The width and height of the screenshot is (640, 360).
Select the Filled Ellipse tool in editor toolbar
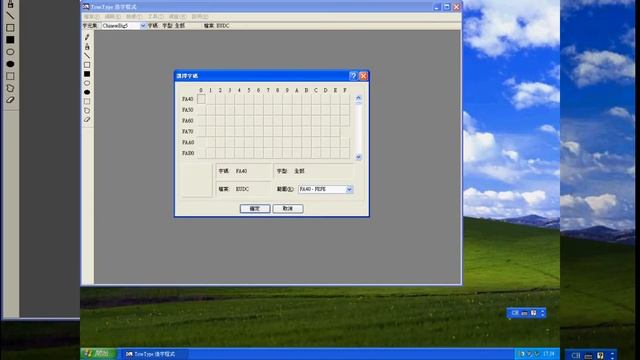87,92
